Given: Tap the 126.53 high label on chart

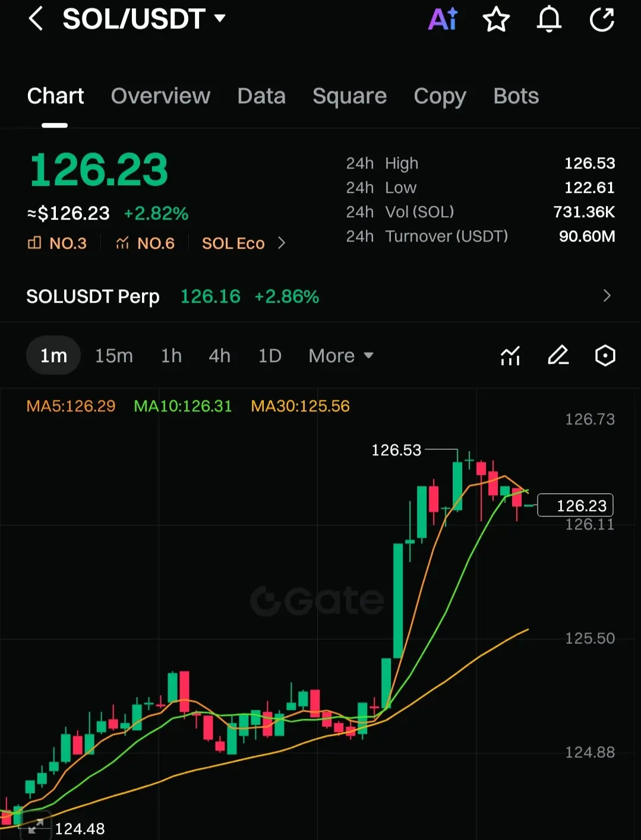Looking at the screenshot, I should (x=396, y=450).
